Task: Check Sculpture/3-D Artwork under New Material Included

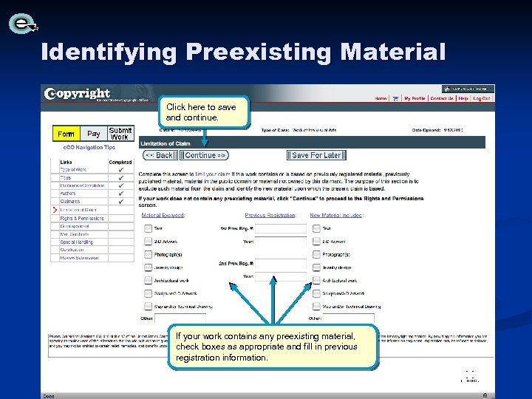Action: pos(316,293)
